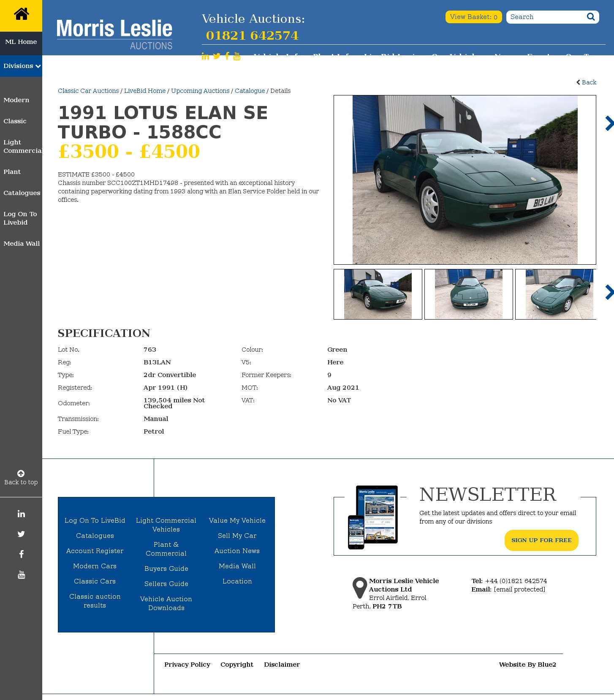Viewport: 614px width, 700px height.
Task: Open footer Classic Cars link
Action: [x=95, y=581]
